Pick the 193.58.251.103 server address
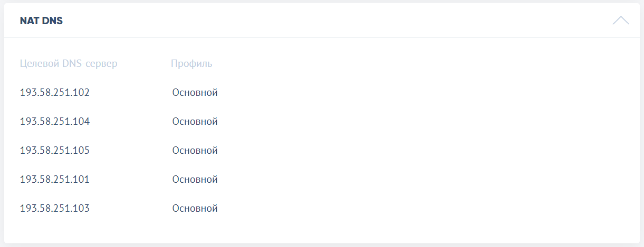The image size is (644, 247). [x=55, y=209]
